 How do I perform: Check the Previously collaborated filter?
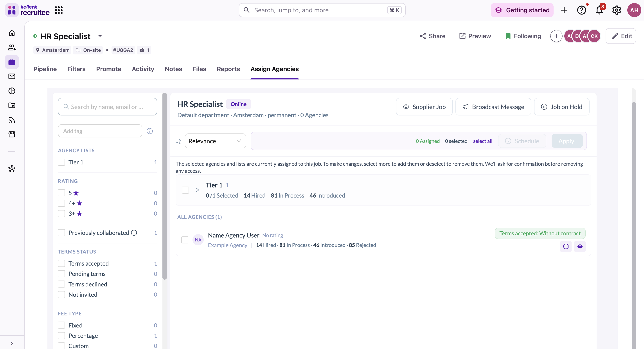[61, 233]
